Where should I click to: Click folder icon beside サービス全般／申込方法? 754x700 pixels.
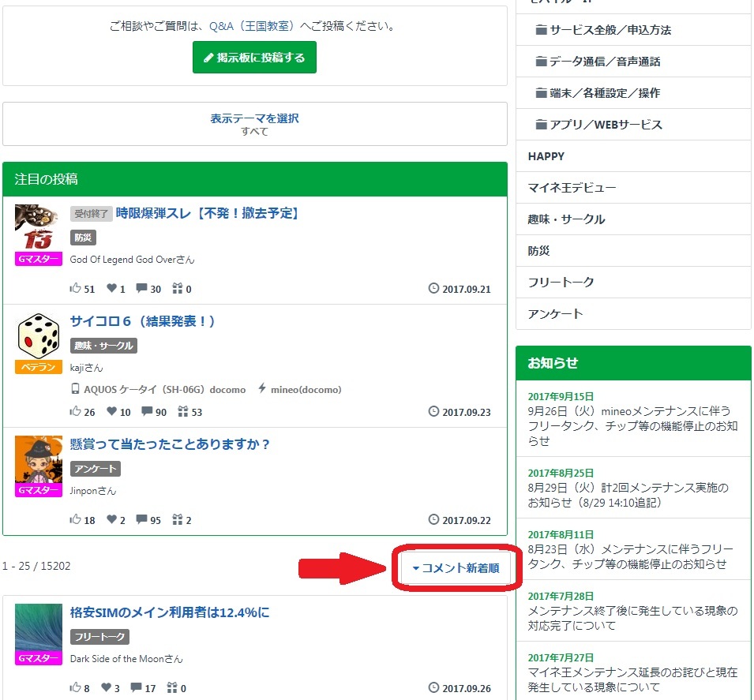tap(541, 30)
